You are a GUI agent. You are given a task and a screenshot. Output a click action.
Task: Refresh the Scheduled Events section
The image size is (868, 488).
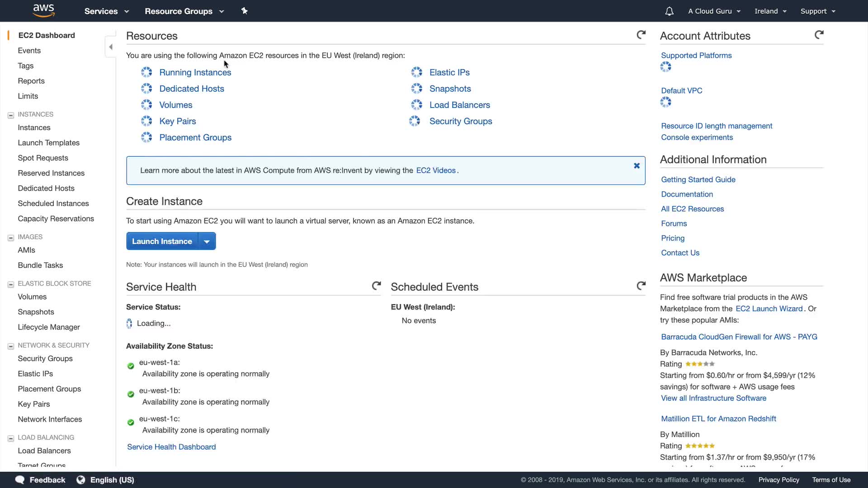[641, 286]
